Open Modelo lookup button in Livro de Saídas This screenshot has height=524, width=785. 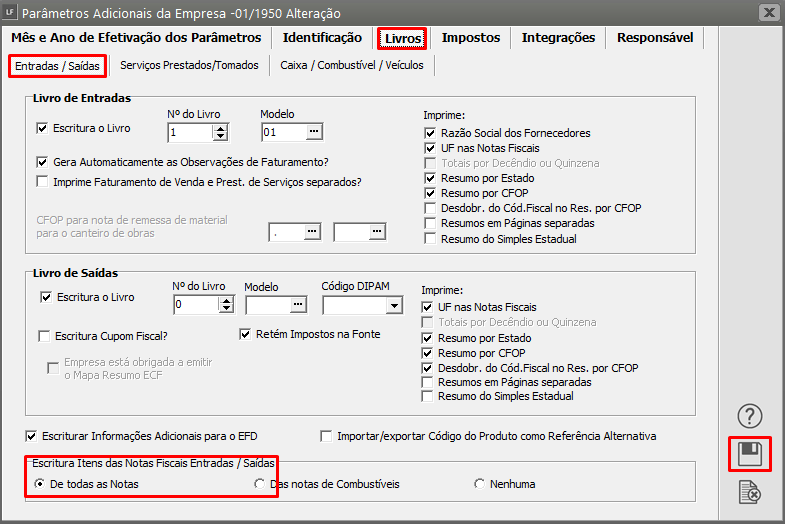point(298,304)
